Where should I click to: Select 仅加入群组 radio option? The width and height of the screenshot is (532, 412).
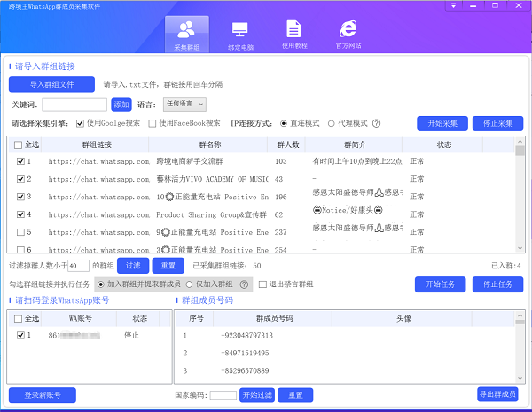click(190, 284)
